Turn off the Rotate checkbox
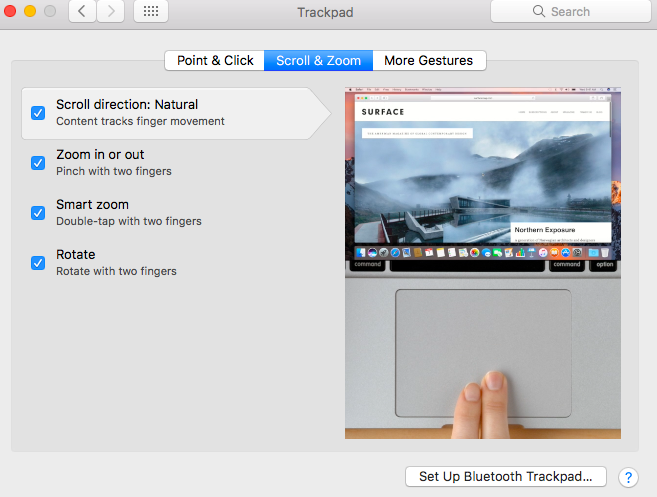 38,263
